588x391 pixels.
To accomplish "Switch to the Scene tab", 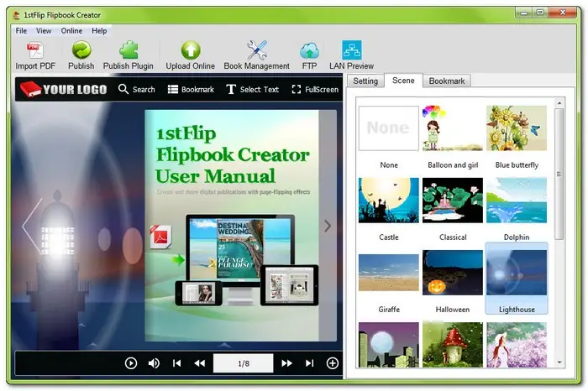I will [403, 81].
